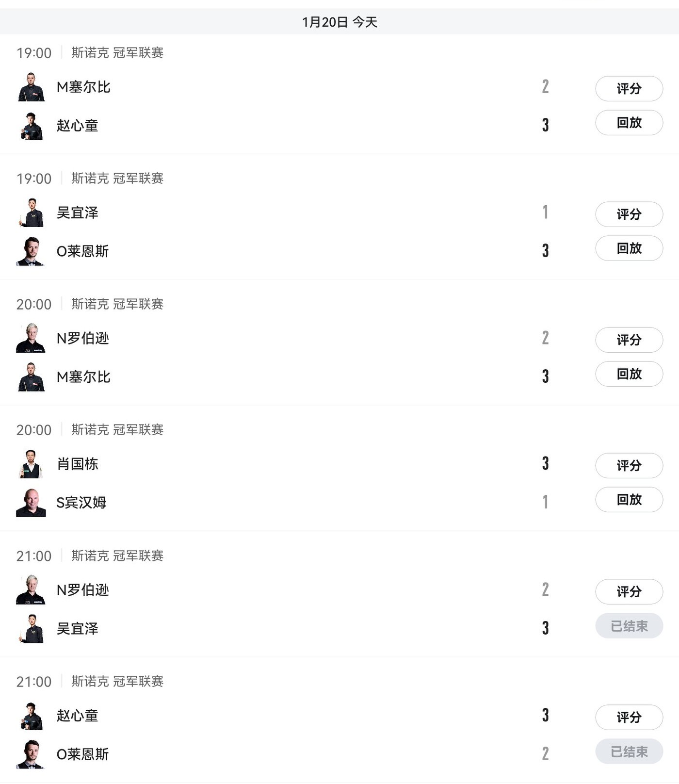The height and width of the screenshot is (784, 679).
Task: Open 吴宜泽's avatar in the 19:00 match
Action: [32, 213]
